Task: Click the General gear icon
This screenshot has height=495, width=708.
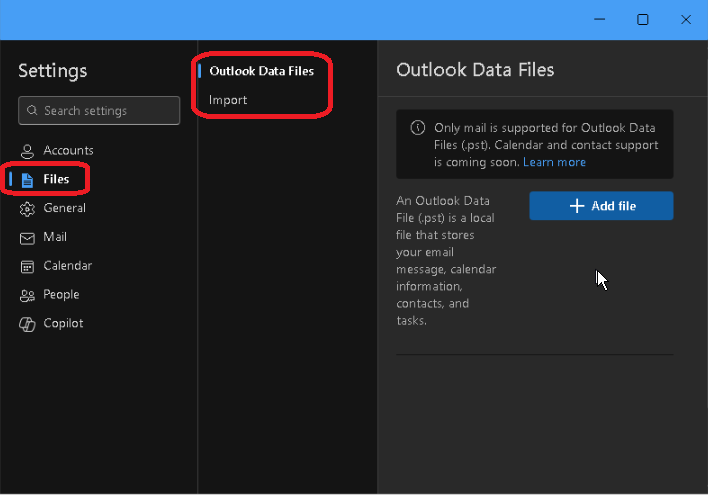Action: pyautogui.click(x=27, y=209)
